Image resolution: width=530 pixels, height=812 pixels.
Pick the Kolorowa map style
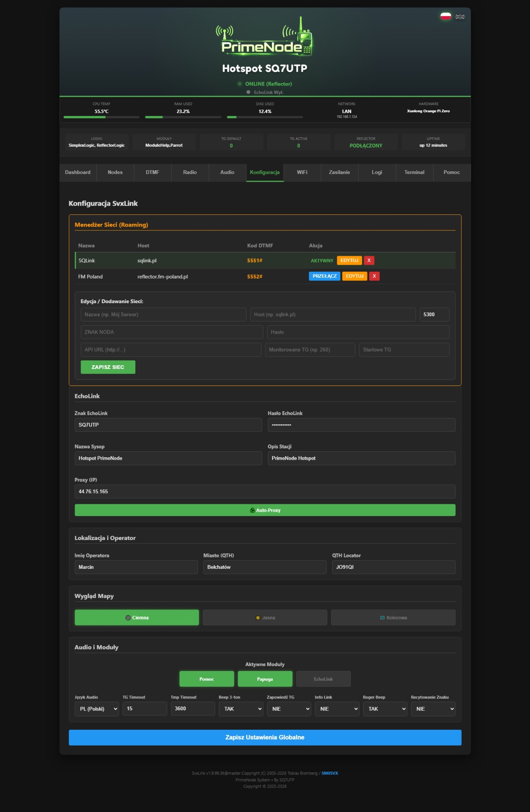(x=393, y=617)
